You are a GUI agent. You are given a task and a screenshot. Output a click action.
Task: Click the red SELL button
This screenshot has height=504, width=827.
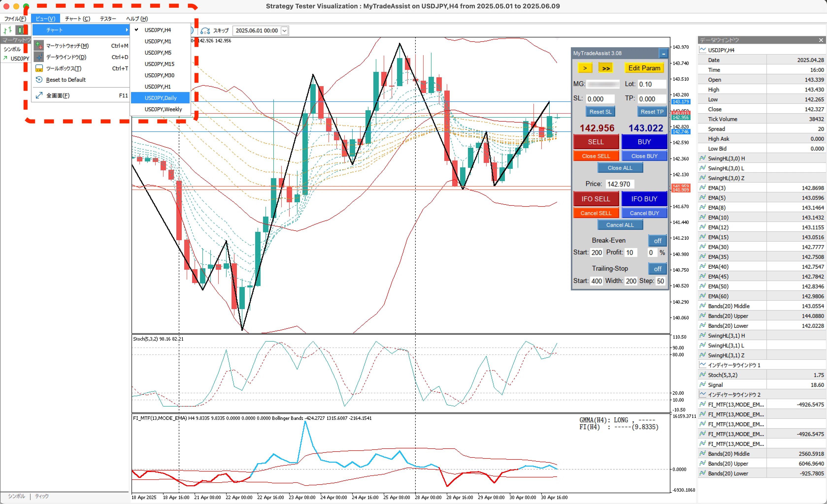pyautogui.click(x=596, y=142)
